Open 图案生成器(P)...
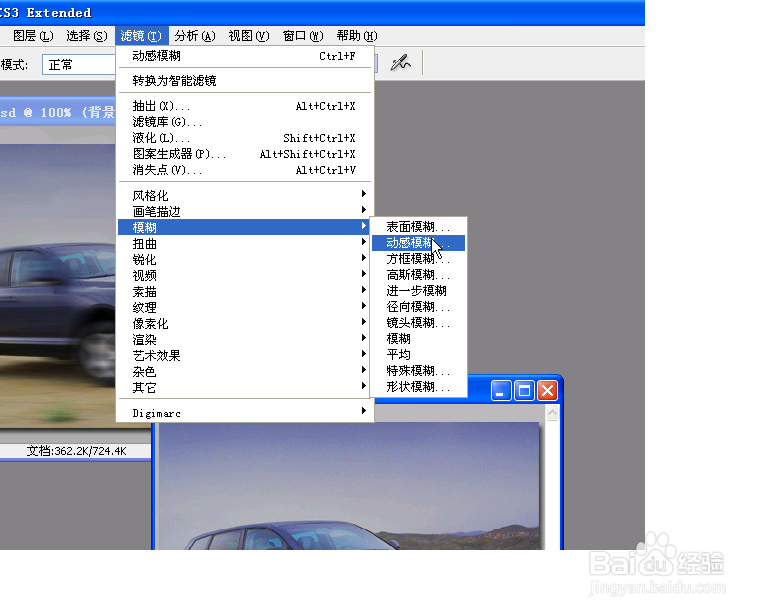Image resolution: width=768 pixels, height=614 pixels. point(244,154)
